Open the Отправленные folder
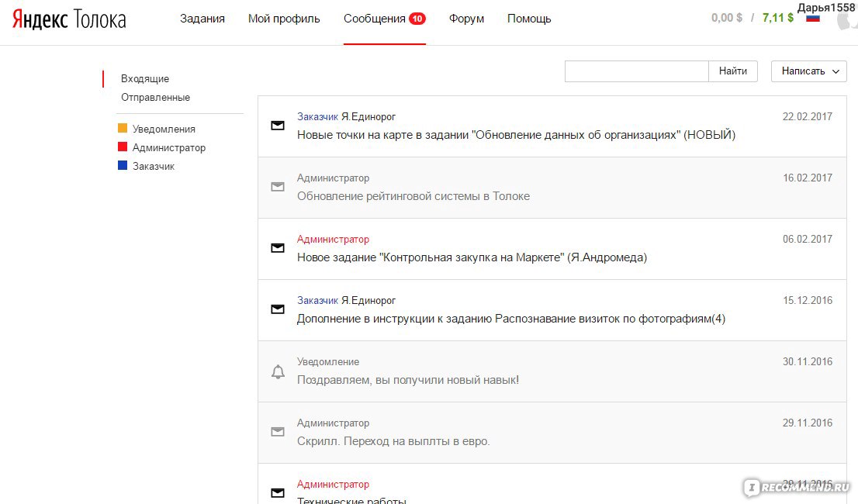Image resolution: width=858 pixels, height=504 pixels. (155, 97)
